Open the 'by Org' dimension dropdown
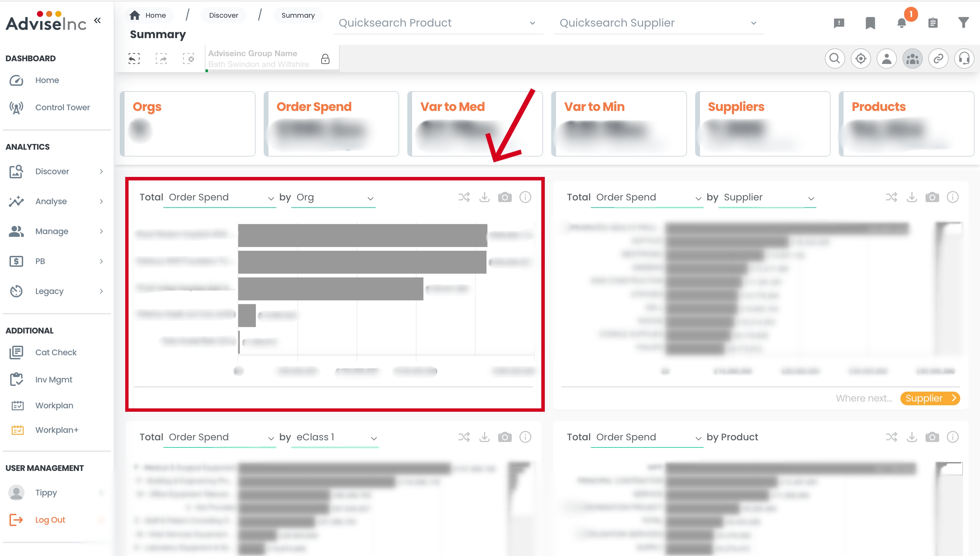The image size is (980, 556). click(334, 198)
